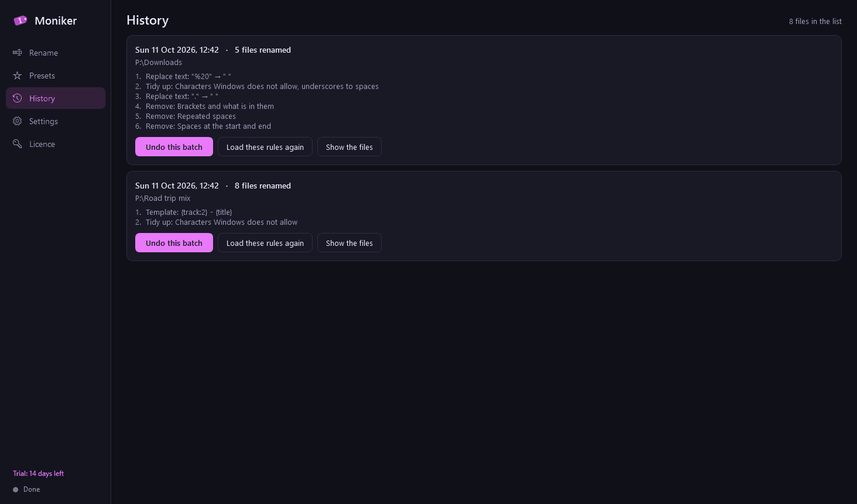Open the Licence page
Screen dimensions: 857x504
pyautogui.click(x=56, y=144)
